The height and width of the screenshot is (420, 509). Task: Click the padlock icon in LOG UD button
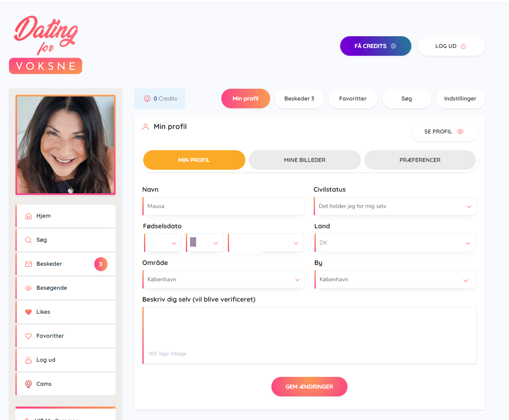tap(463, 46)
